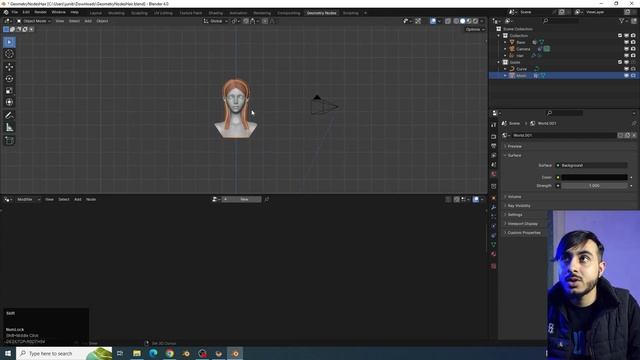Click the Blender logo menu icon

(x=6, y=12)
